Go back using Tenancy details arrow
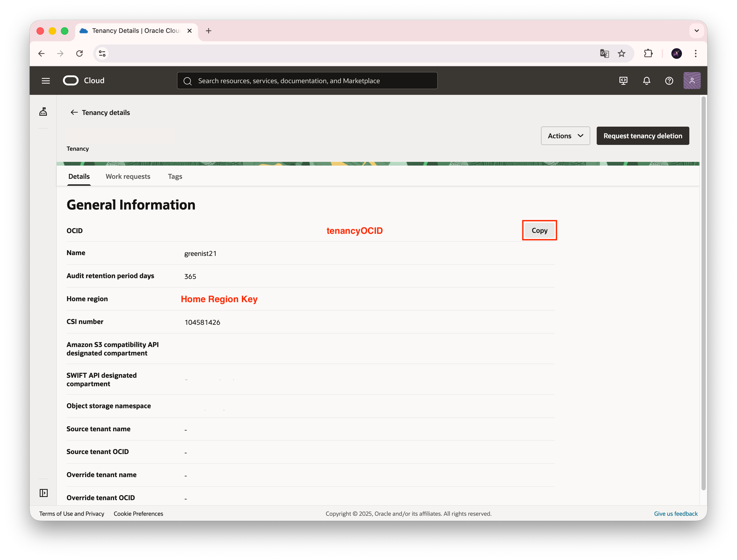Viewport: 737px width, 560px height. 74,113
